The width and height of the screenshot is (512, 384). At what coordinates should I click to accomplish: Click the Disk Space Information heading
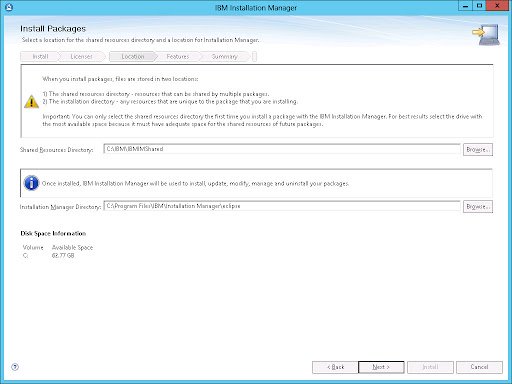[53, 233]
